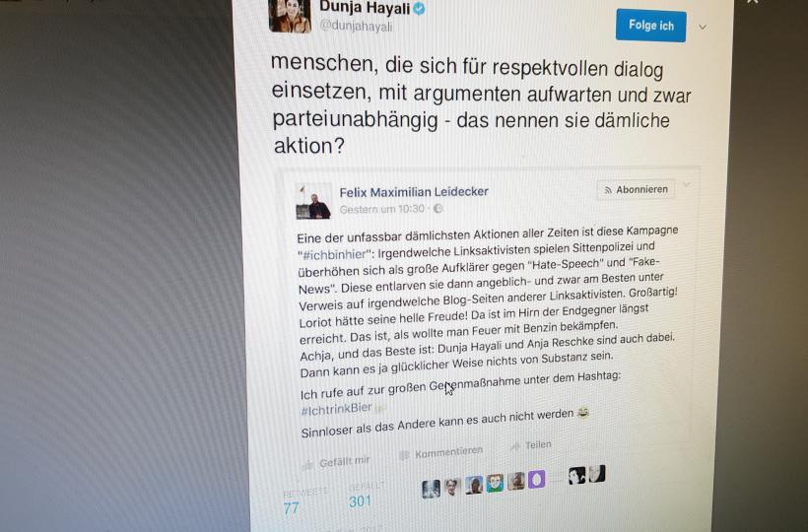Click the globe privacy icon after 10:30
This screenshot has height=532, width=808.
(438, 209)
